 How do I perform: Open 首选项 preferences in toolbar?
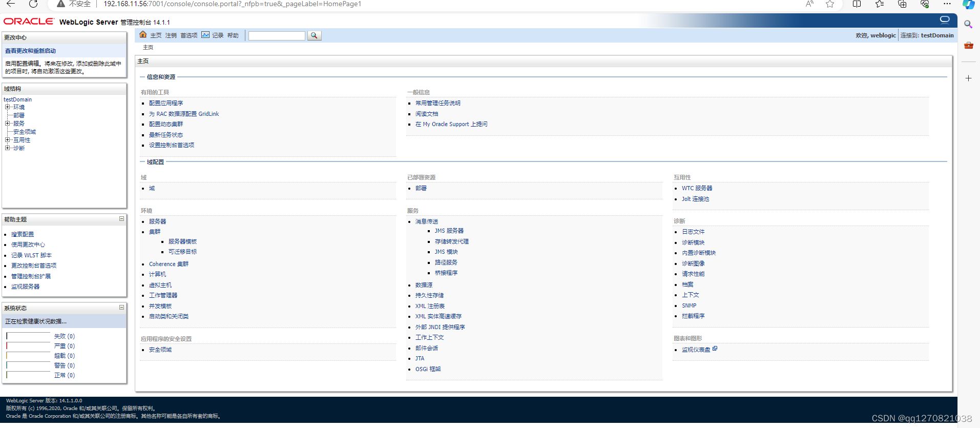[x=189, y=35]
